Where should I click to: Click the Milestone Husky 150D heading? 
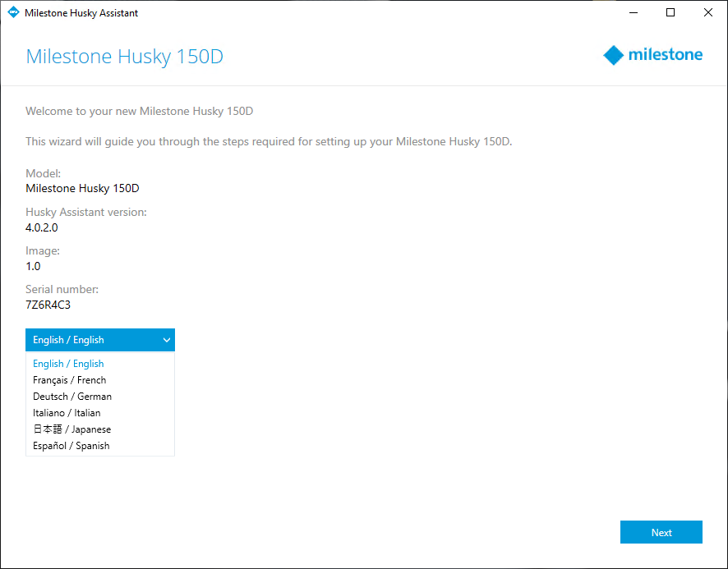point(124,56)
